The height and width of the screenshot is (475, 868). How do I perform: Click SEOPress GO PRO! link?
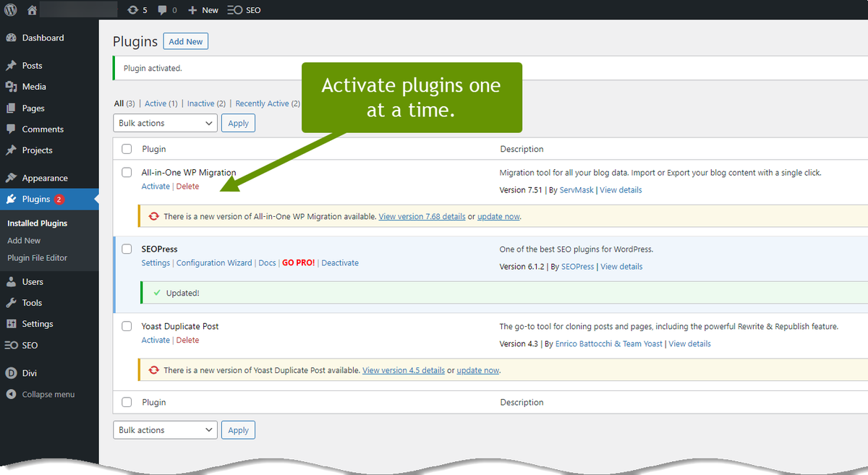click(298, 263)
